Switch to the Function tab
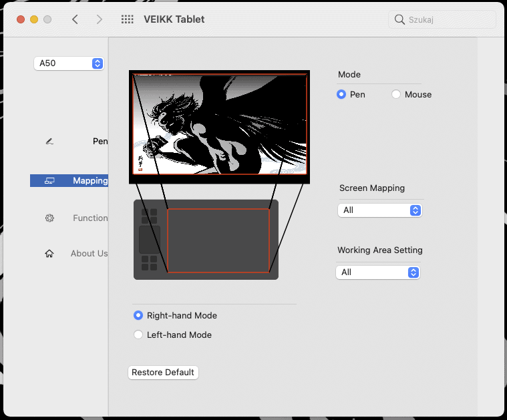 pyautogui.click(x=90, y=218)
